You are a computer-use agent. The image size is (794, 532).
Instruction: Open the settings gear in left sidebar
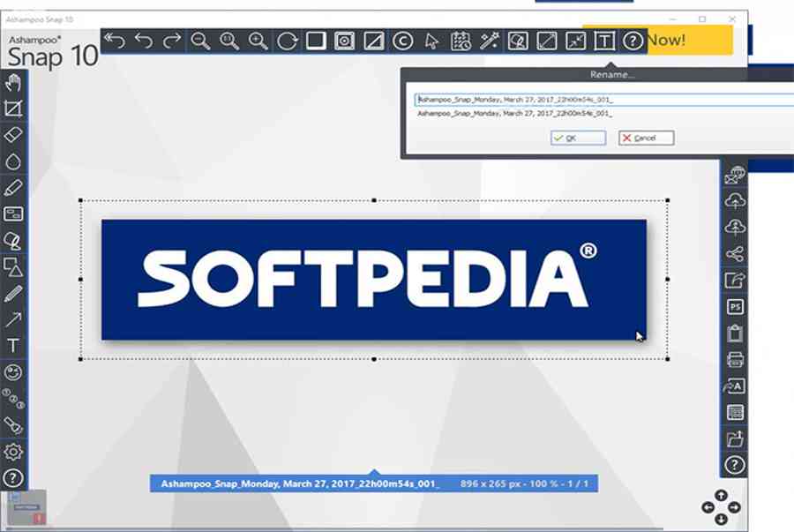tap(13, 452)
